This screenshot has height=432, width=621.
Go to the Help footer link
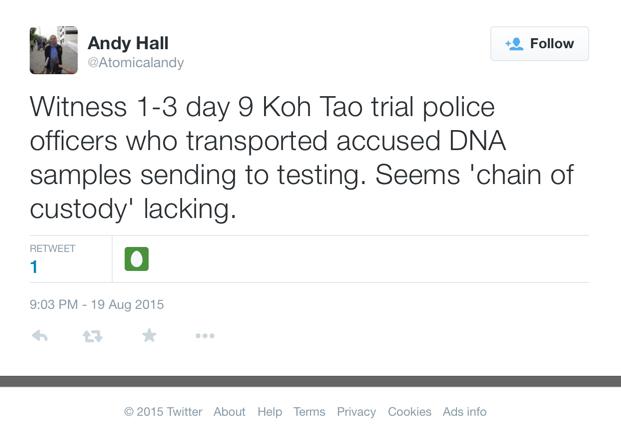pyautogui.click(x=269, y=412)
